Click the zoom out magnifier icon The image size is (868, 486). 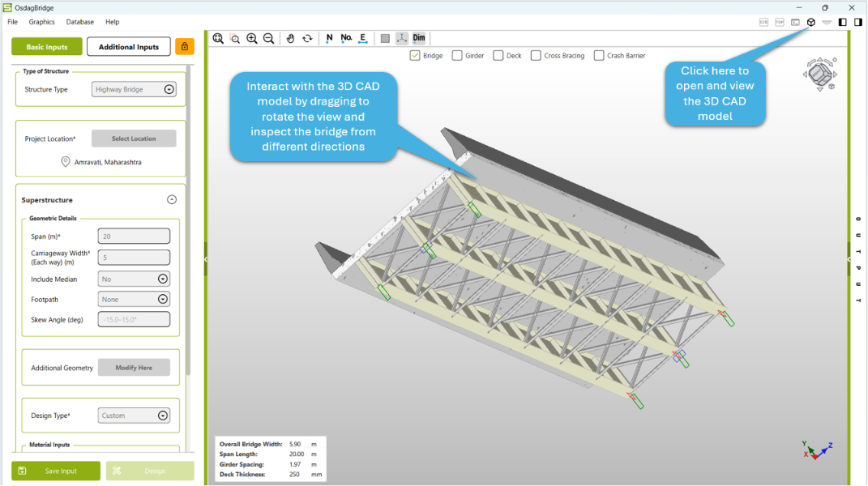coord(268,38)
